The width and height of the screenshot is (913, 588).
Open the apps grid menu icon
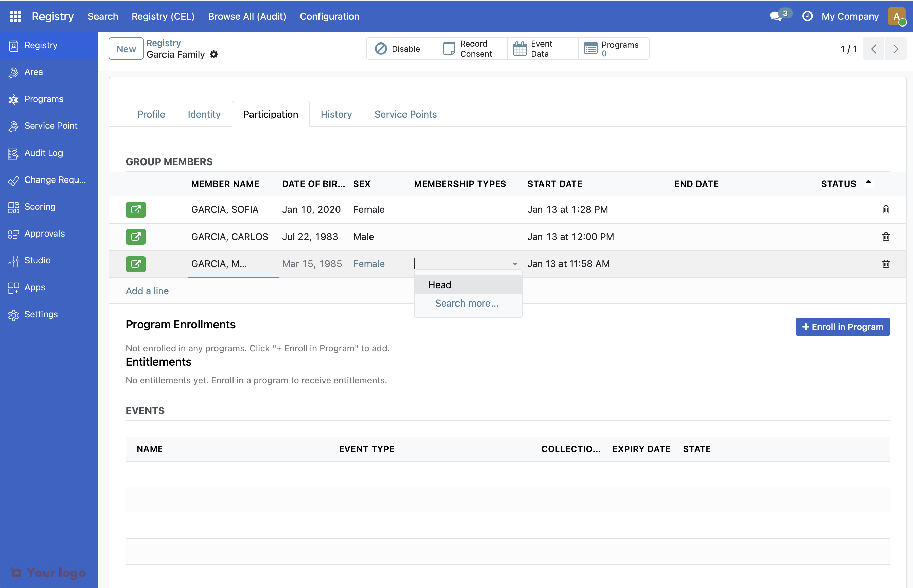click(x=15, y=16)
